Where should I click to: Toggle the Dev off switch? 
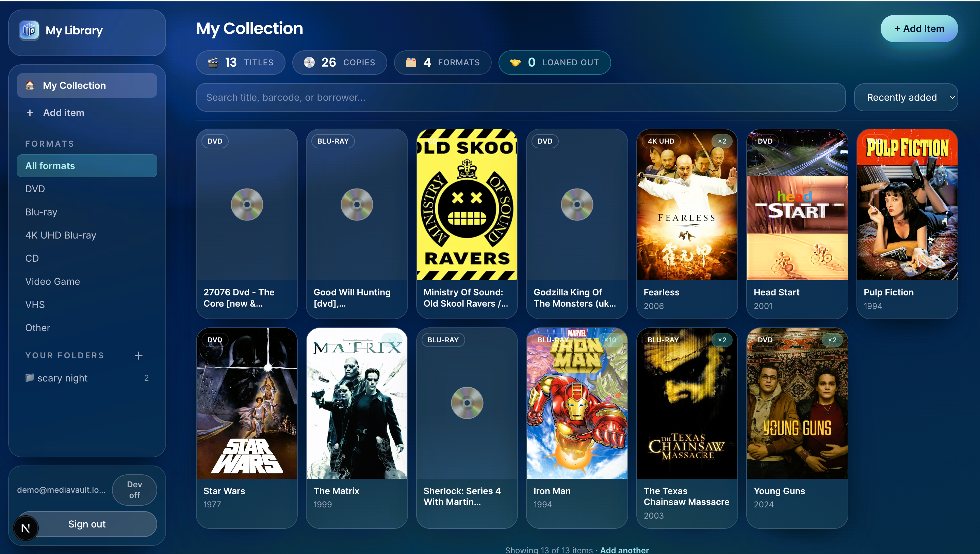[134, 490]
